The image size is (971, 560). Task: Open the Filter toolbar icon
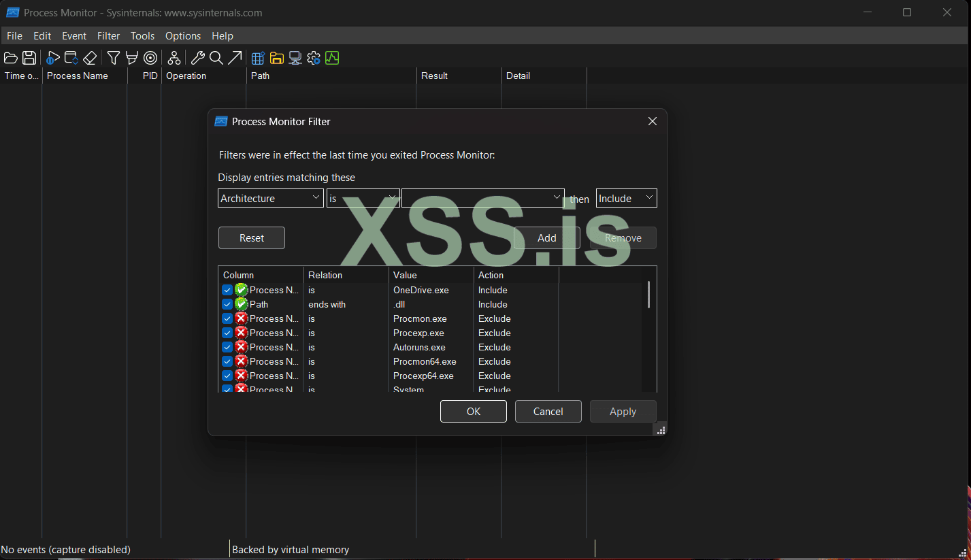coord(113,58)
